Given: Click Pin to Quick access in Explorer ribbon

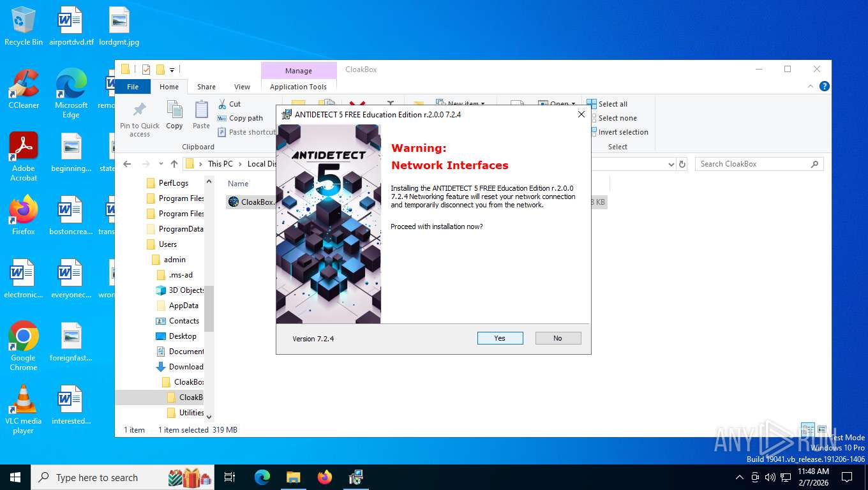Looking at the screenshot, I should click(x=140, y=119).
